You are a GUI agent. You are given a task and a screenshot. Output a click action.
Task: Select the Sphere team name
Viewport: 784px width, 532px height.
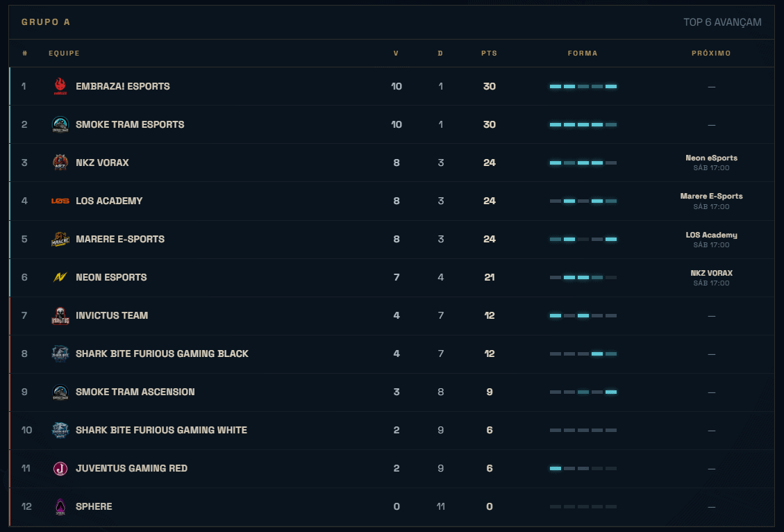click(94, 506)
